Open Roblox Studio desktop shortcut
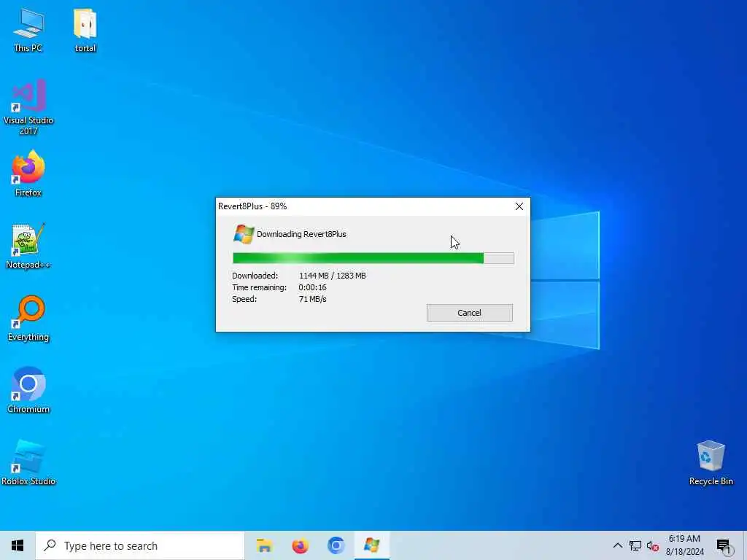Screen dimensions: 747x560 pos(28,462)
